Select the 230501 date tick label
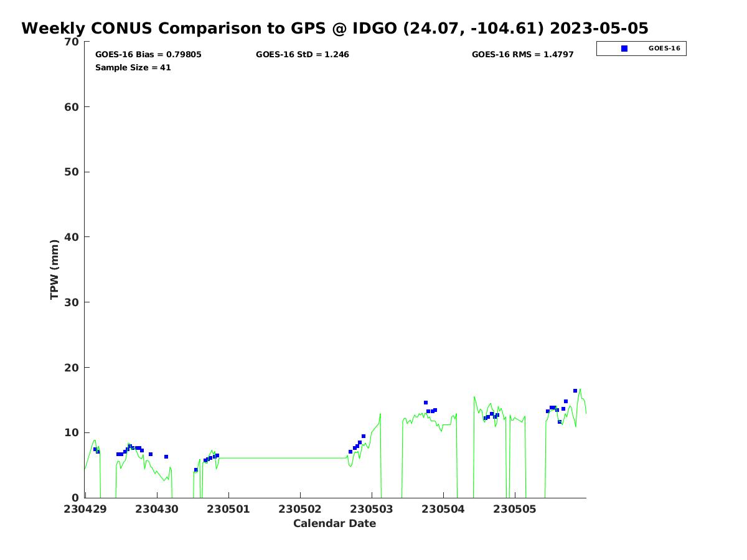 pyautogui.click(x=228, y=509)
